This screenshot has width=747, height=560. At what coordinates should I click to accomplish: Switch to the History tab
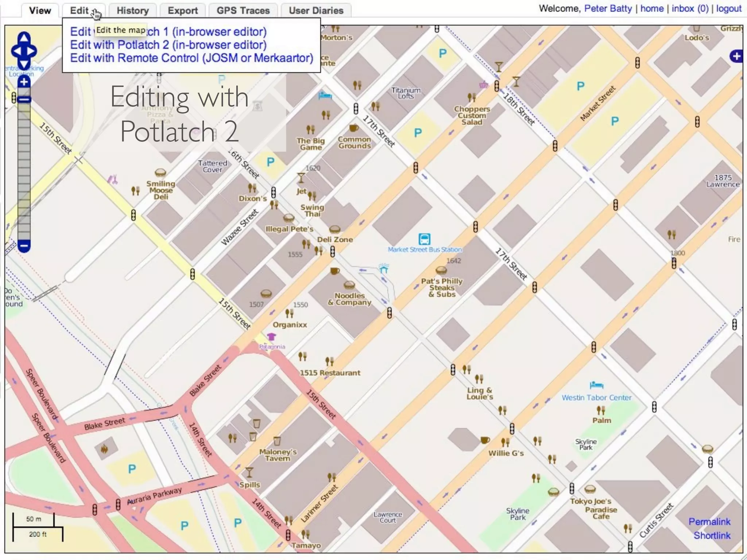[x=132, y=11]
